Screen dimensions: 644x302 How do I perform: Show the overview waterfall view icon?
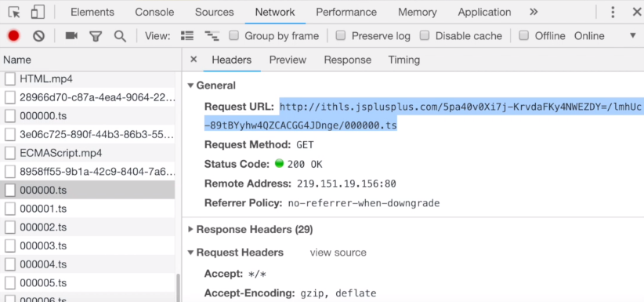point(212,36)
